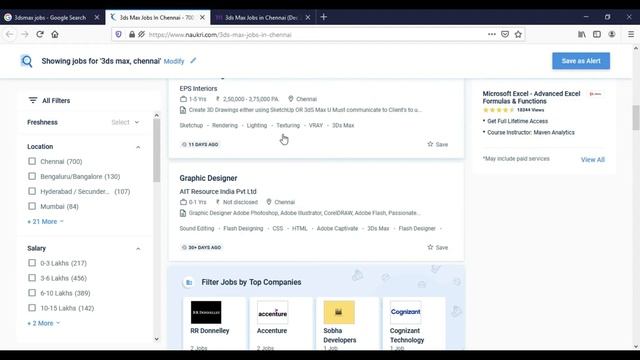The image size is (640, 360).
Task: Expand +2 More salary ranges
Action: click(x=43, y=323)
